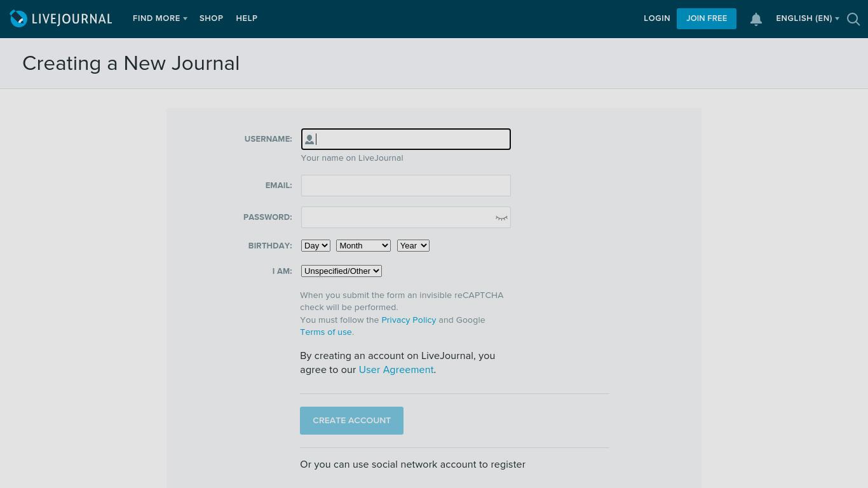Open site search magnifier icon

coord(853,19)
